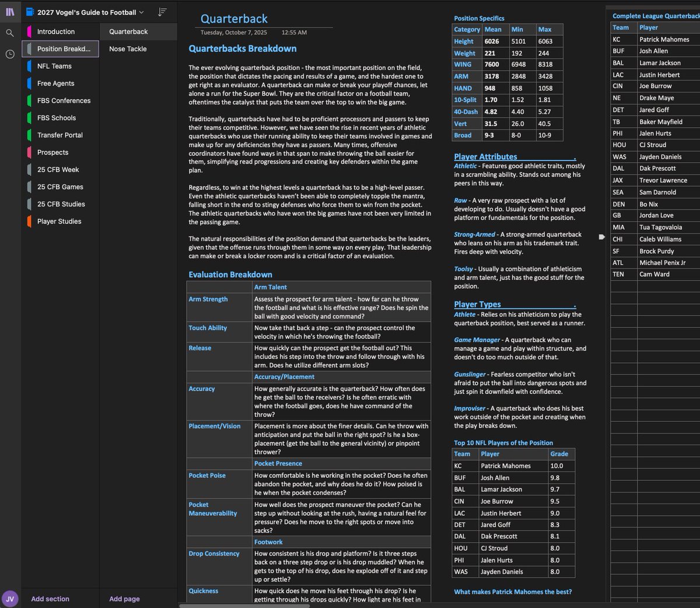Click Josh Allen in Top 10 table

(x=495, y=478)
